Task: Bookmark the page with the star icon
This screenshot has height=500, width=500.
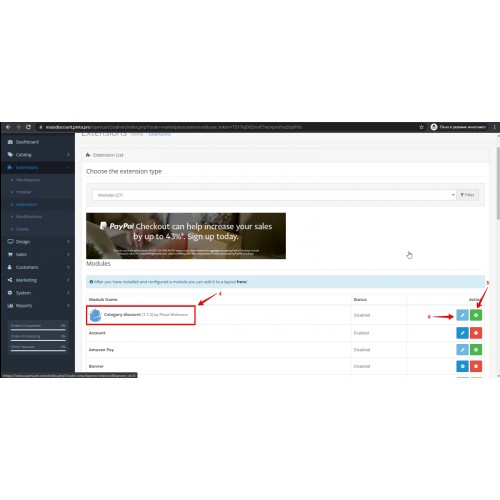Action: click(x=421, y=127)
